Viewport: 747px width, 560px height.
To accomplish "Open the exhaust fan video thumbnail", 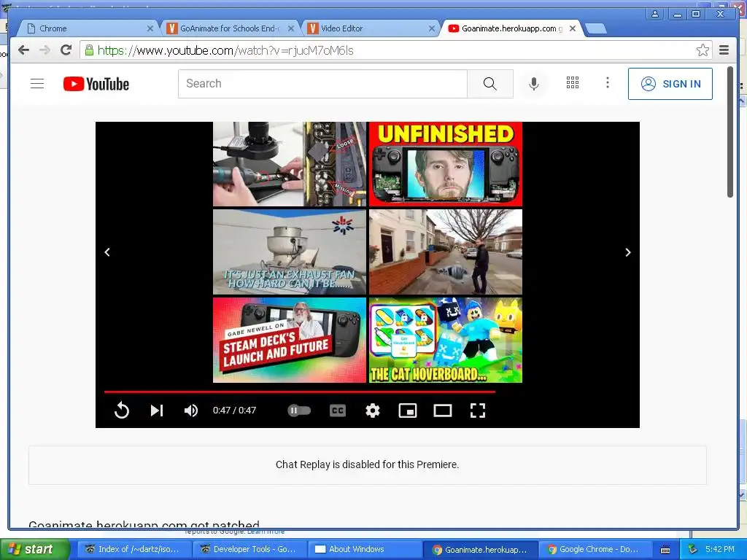I will (x=290, y=252).
